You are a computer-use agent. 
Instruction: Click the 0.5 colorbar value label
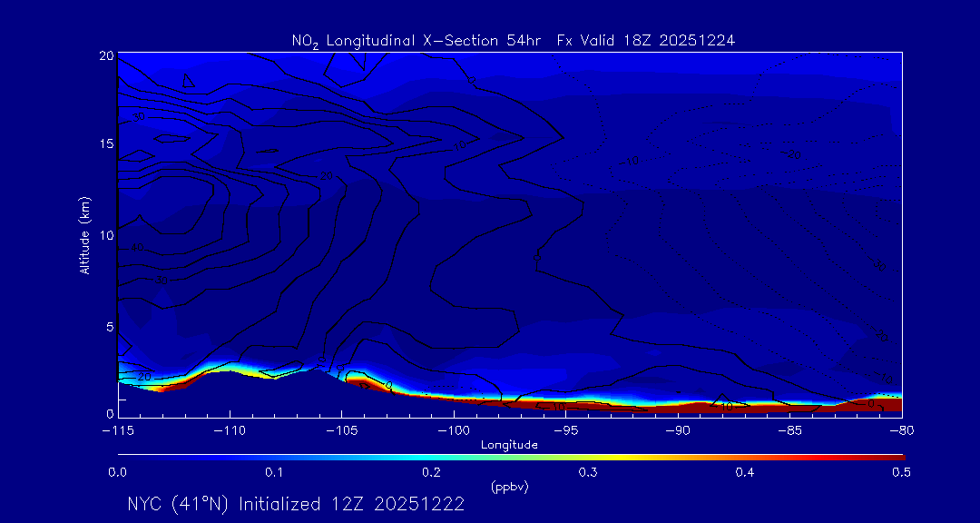coord(901,472)
